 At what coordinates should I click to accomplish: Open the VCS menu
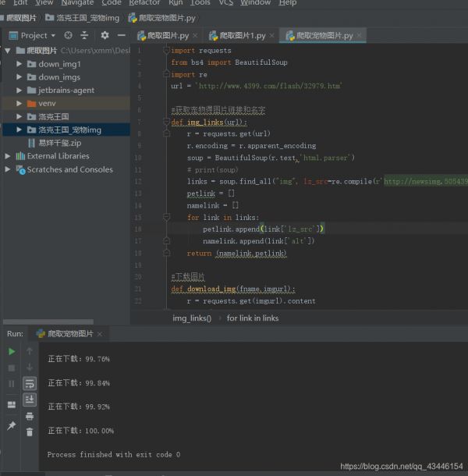pyautogui.click(x=225, y=3)
